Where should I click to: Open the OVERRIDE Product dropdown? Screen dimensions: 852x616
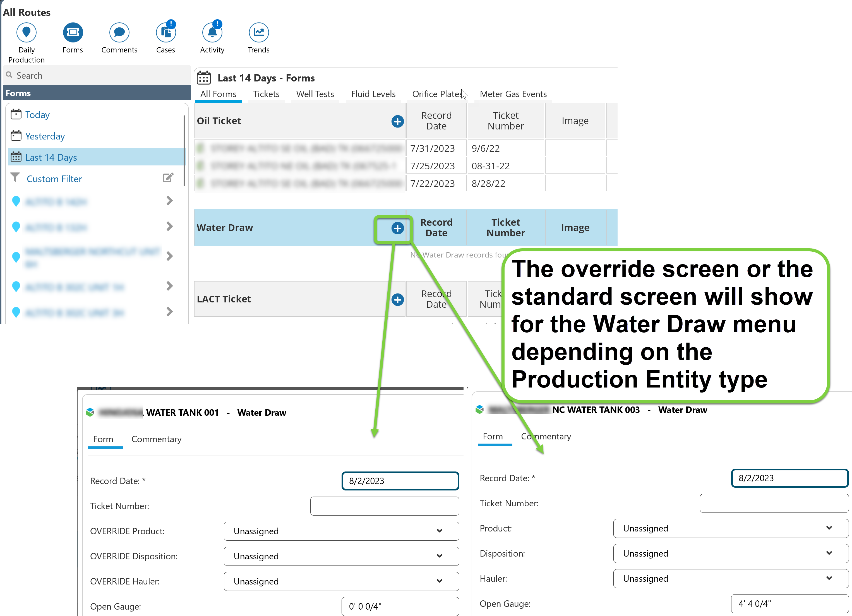click(x=341, y=531)
